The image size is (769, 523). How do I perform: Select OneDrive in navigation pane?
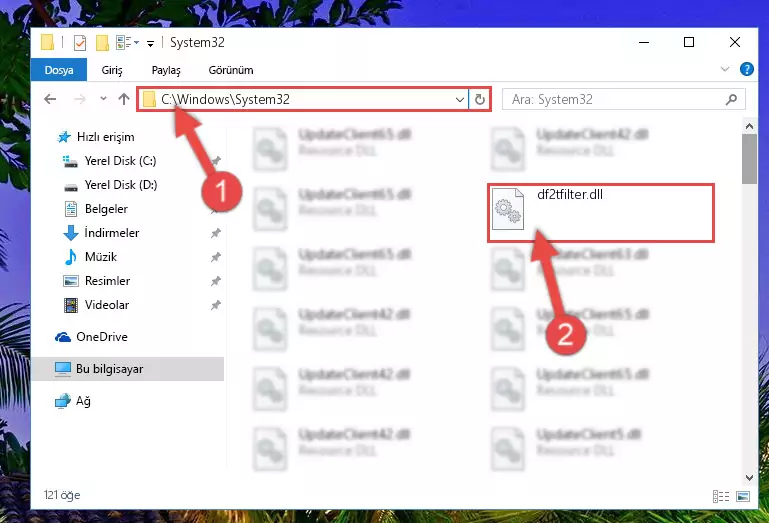tap(102, 337)
